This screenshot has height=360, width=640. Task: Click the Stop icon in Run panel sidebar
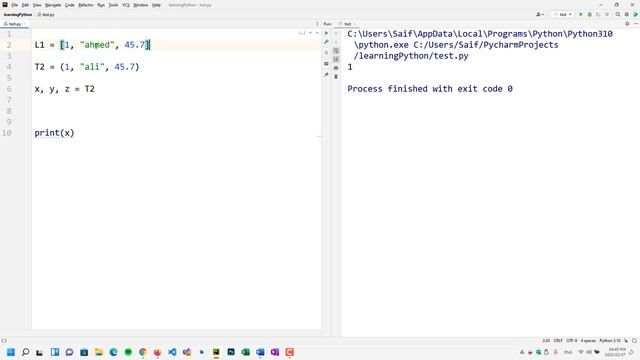pyautogui.click(x=326, y=53)
